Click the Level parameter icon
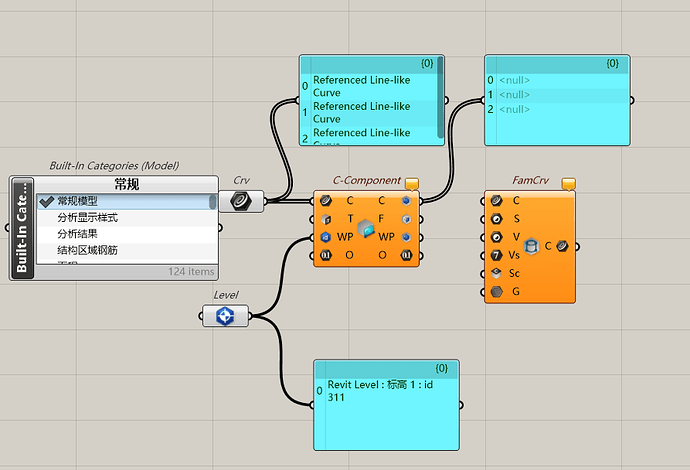 (225, 316)
